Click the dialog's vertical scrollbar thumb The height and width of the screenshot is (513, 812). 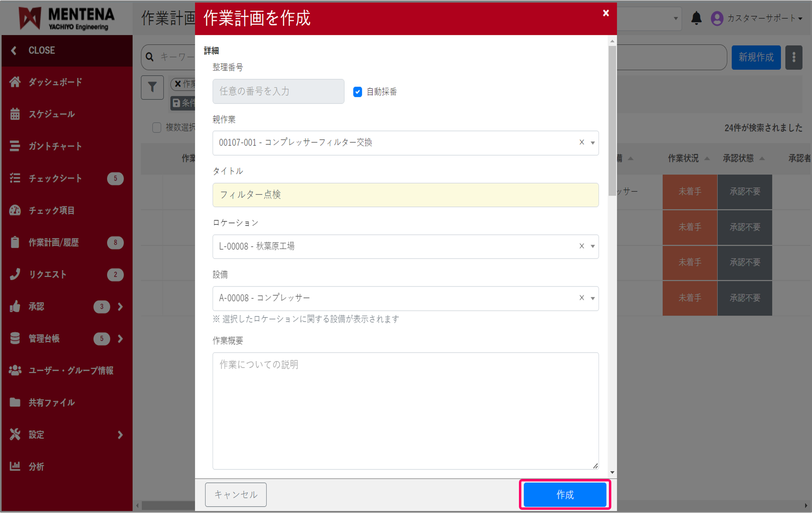[x=612, y=120]
